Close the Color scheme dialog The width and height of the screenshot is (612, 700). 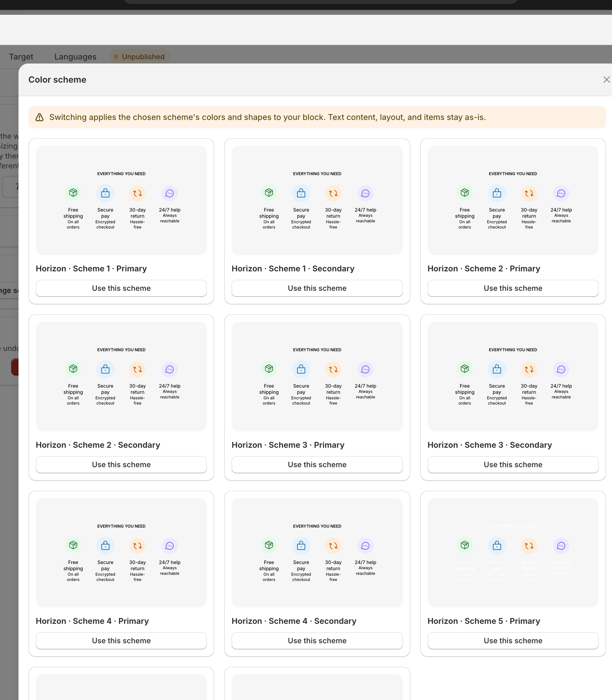[x=606, y=80]
